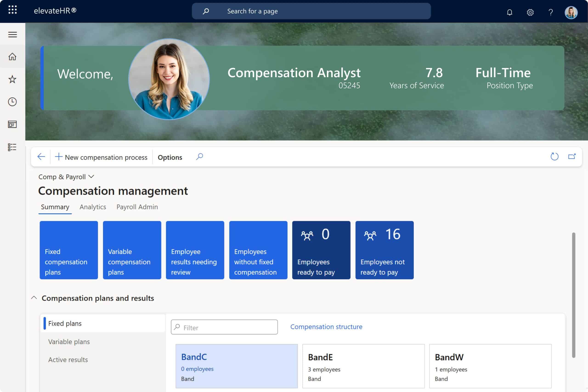Open the app launcher grid icon
Viewport: 588px width, 392px height.
(x=12, y=10)
